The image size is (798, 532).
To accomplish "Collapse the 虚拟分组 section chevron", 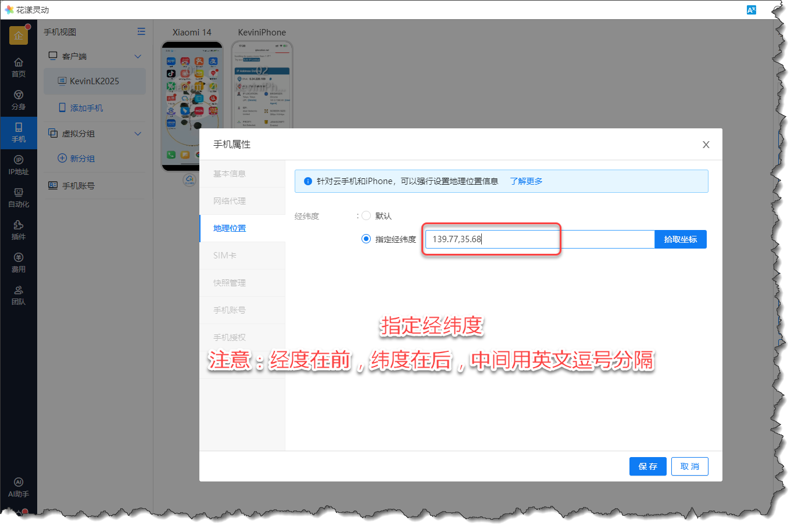I will point(138,134).
